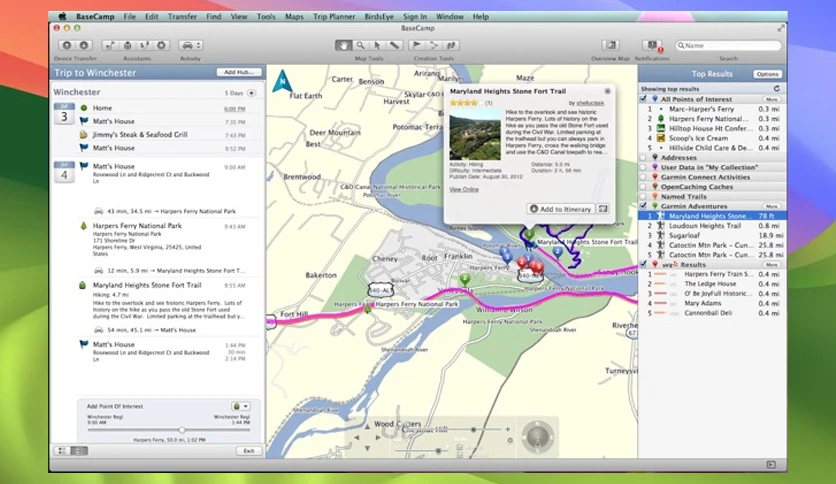Click the refresh icon beside Showing top results
This screenshot has height=484, width=836.
coord(777,88)
